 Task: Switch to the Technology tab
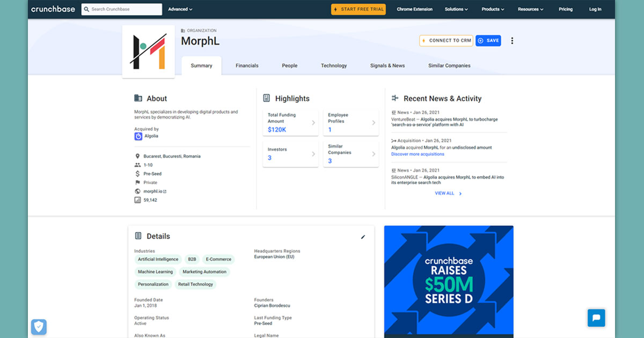(x=334, y=65)
